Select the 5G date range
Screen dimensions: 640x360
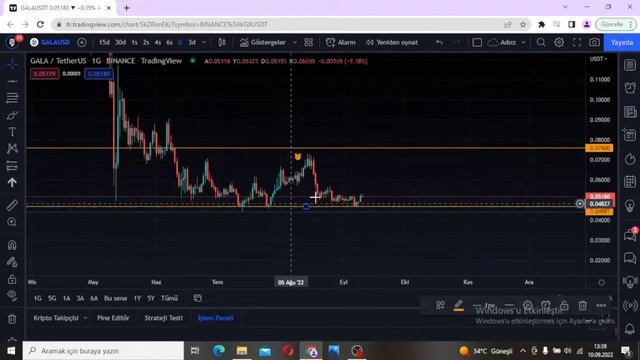[52, 298]
